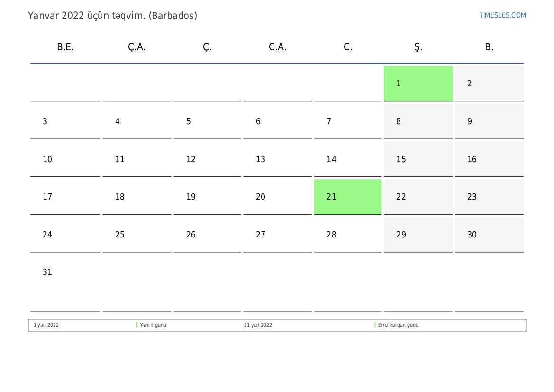
Task: Click the '21 yan 2022' legend date
Action: (x=258, y=325)
